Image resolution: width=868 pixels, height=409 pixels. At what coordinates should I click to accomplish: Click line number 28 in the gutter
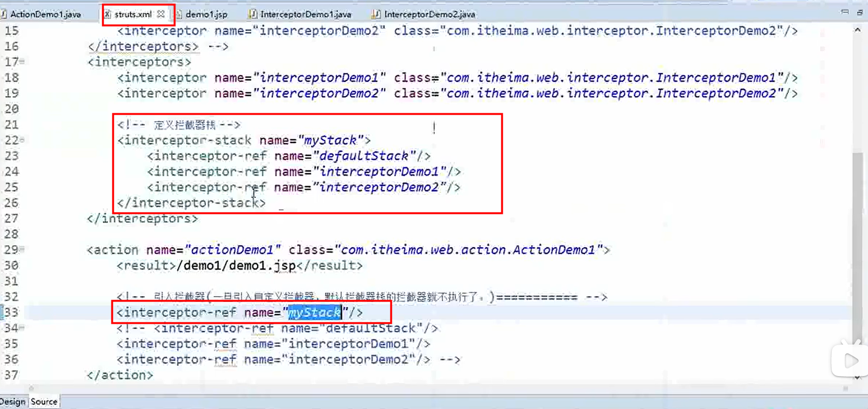tap(12, 234)
